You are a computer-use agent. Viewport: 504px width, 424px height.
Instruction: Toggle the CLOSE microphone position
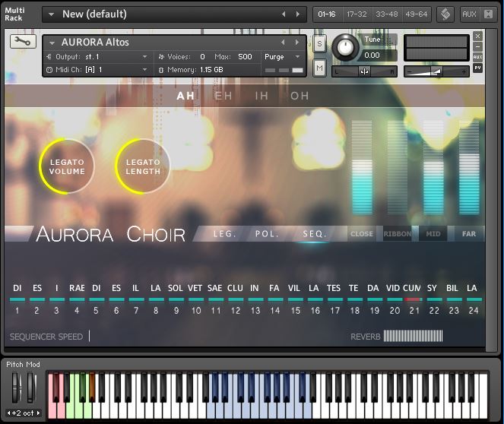(362, 234)
